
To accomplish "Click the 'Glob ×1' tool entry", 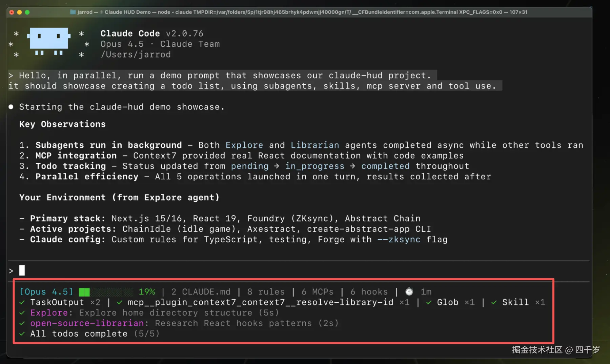I will click(x=456, y=302).
